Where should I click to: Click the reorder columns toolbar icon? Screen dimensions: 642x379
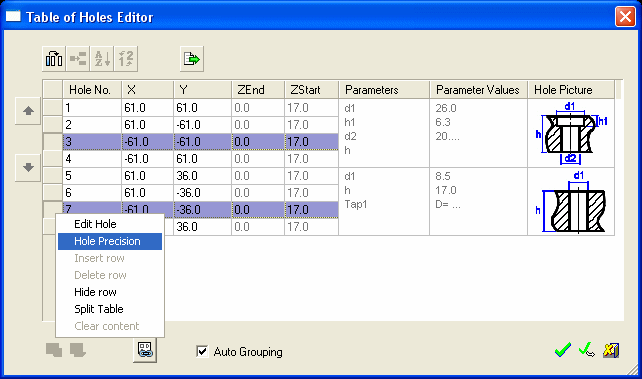pyautogui.click(x=54, y=59)
